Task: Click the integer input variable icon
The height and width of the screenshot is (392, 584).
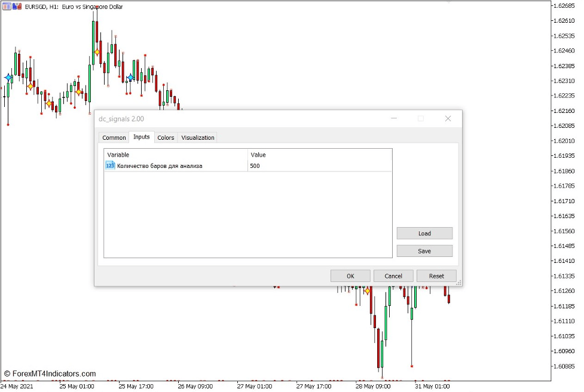Action: click(110, 166)
